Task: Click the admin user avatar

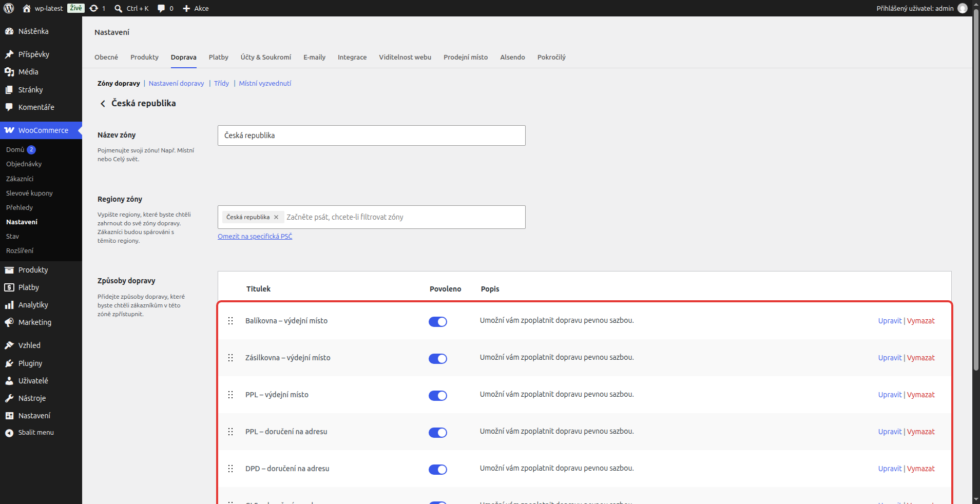Action: point(963,8)
